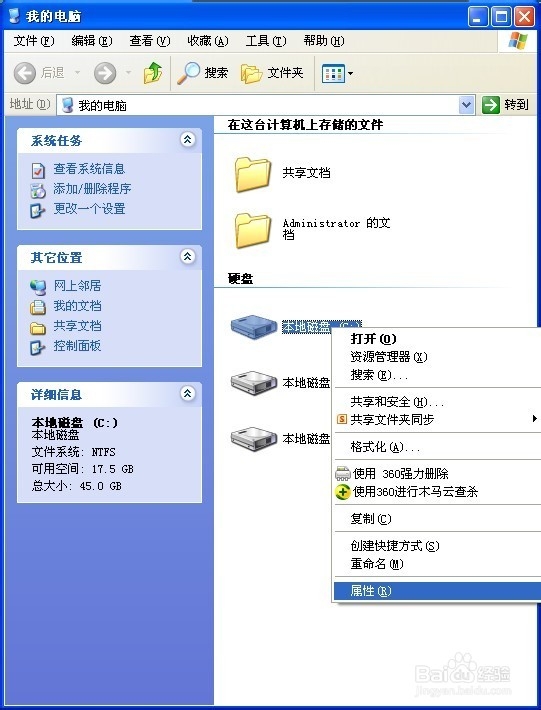This screenshot has height=710, width=541.
Task: Open the 工具 (Tools) menu
Action: point(266,41)
